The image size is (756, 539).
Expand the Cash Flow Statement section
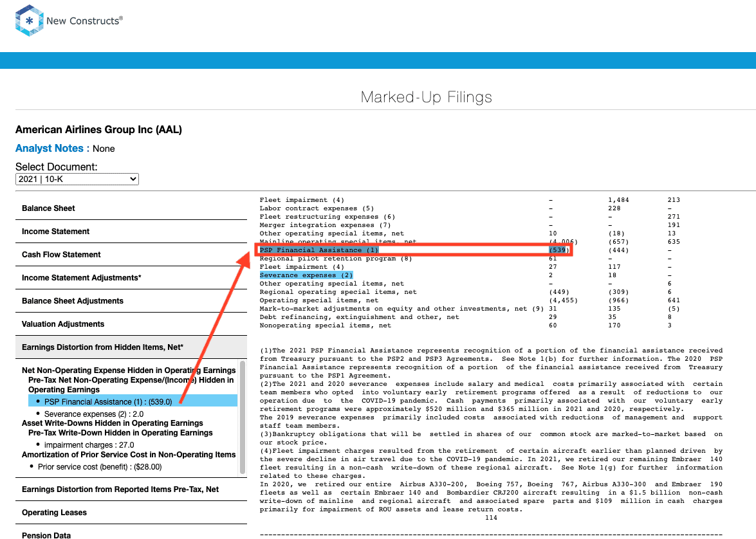click(131, 255)
